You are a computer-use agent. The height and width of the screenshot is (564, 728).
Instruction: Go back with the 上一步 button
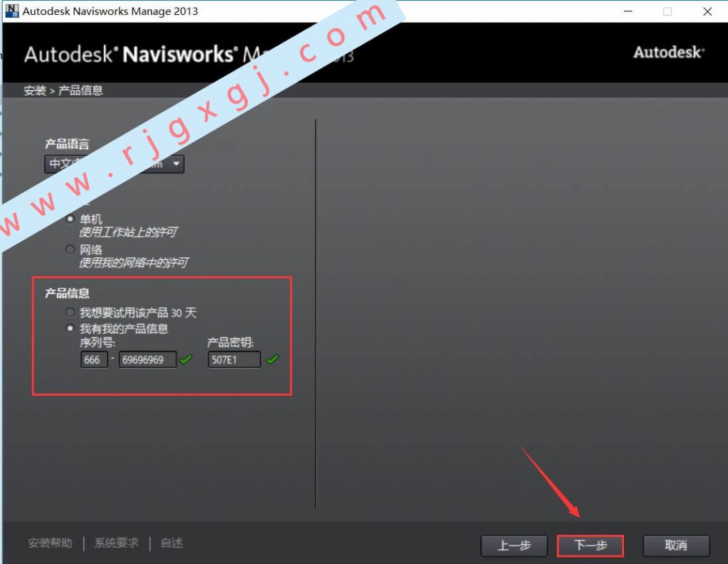click(x=514, y=546)
